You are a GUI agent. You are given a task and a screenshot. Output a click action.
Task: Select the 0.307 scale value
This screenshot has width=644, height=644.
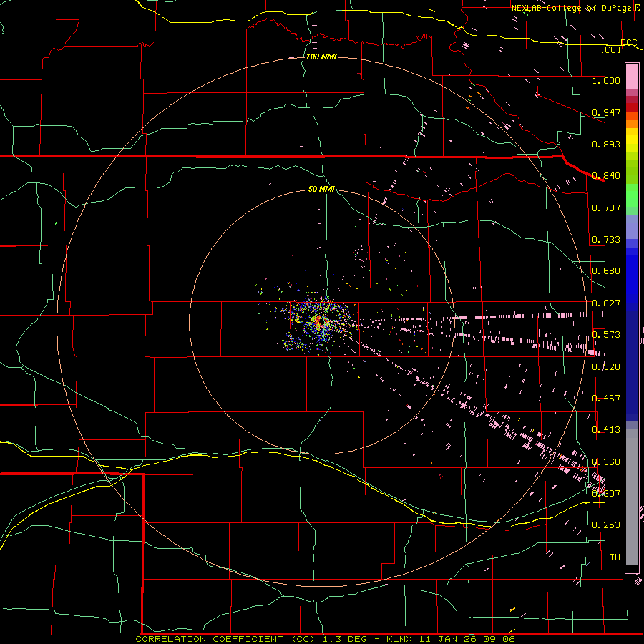click(x=606, y=494)
